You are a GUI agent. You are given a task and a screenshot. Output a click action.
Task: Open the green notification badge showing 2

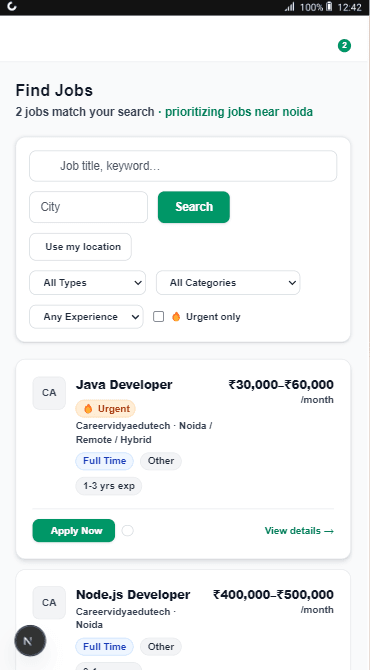(x=344, y=45)
